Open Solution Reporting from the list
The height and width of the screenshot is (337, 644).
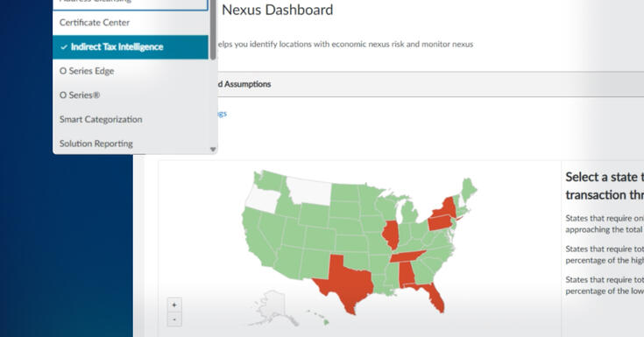click(x=131, y=144)
